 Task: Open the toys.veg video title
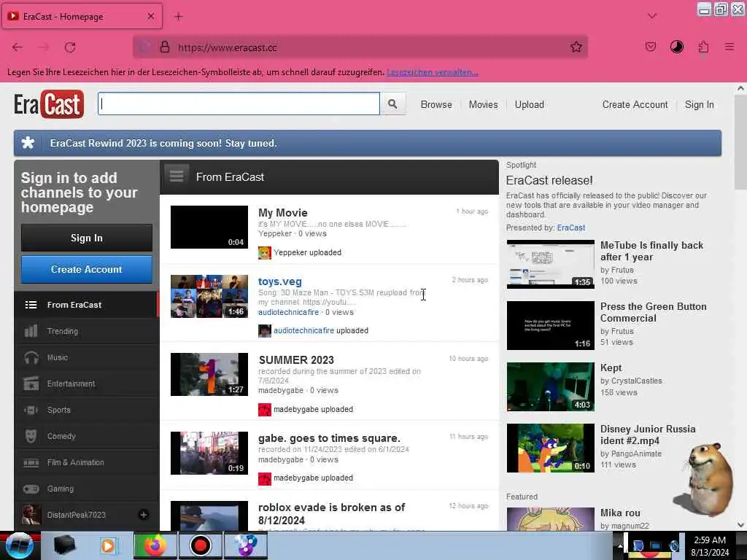tap(279, 281)
